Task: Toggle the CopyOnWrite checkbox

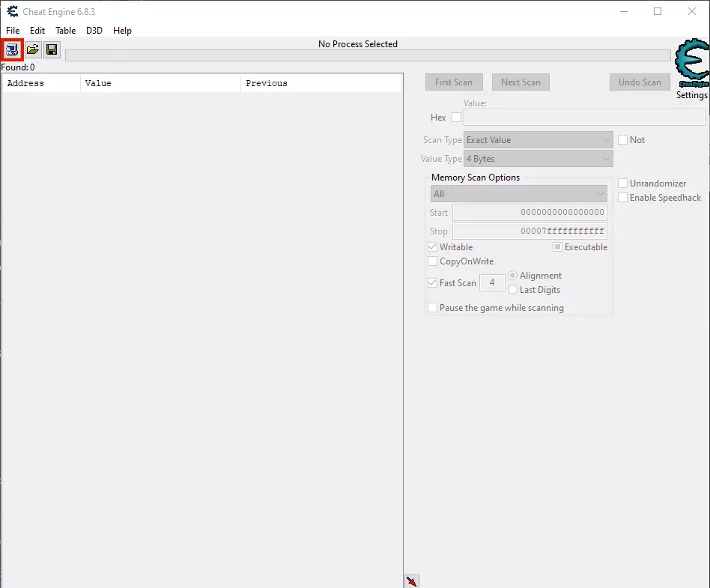Action: 432,261
